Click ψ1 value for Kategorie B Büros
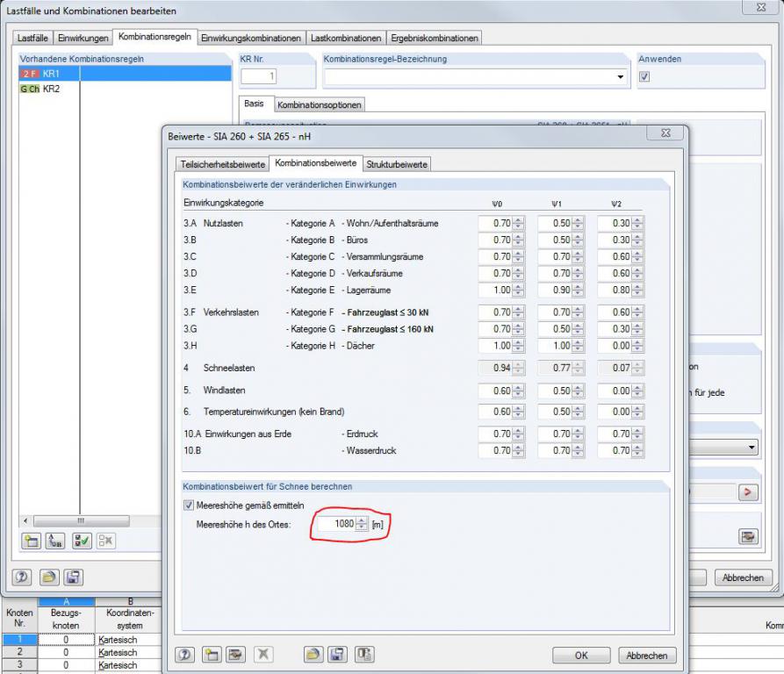This screenshot has width=784, height=674. [555, 240]
